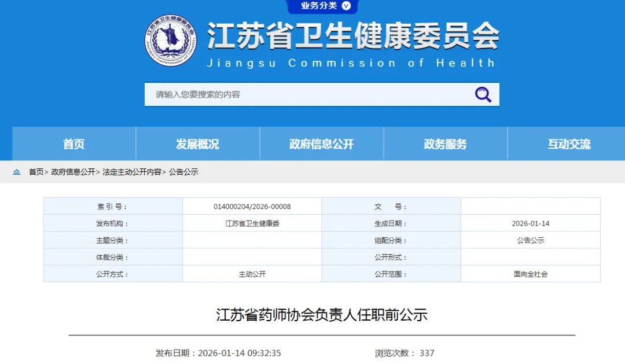Click the 索引号 label cell
This screenshot has height=364, width=625.
pyautogui.click(x=113, y=207)
